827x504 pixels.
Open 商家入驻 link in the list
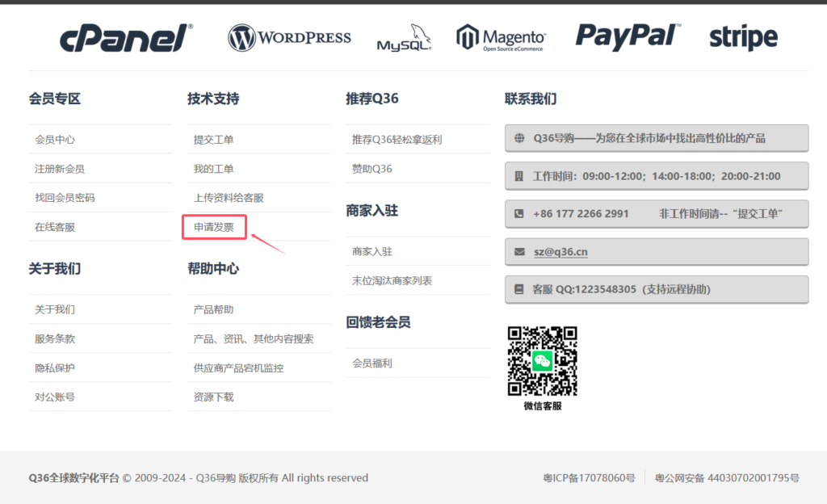tap(372, 251)
